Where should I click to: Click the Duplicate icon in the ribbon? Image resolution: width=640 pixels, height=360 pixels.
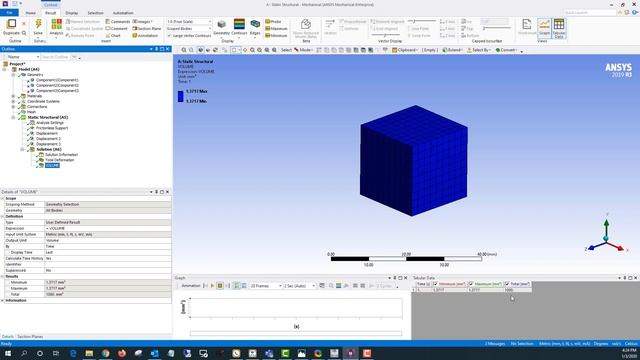(11, 24)
